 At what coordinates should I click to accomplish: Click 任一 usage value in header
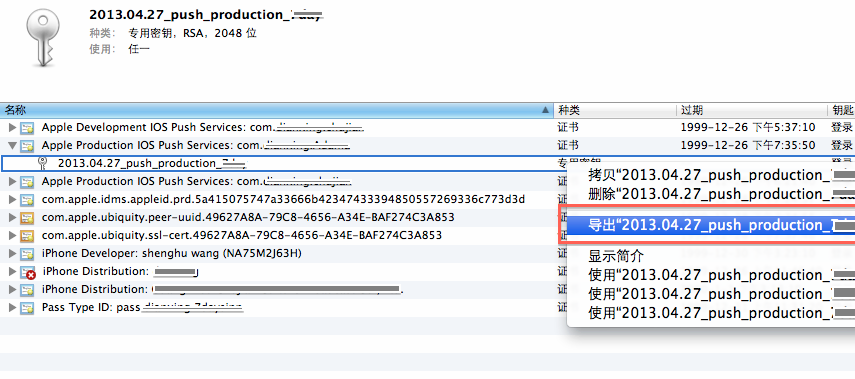[x=139, y=49]
